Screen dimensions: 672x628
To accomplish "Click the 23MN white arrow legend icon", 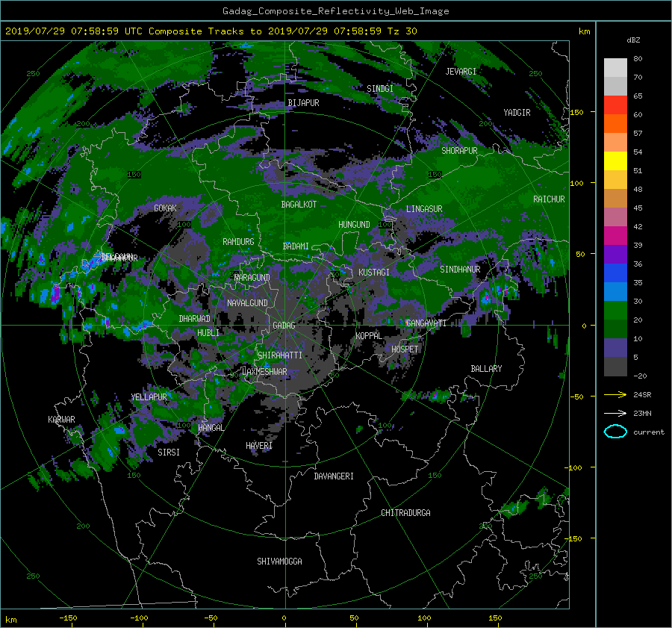I will [615, 413].
